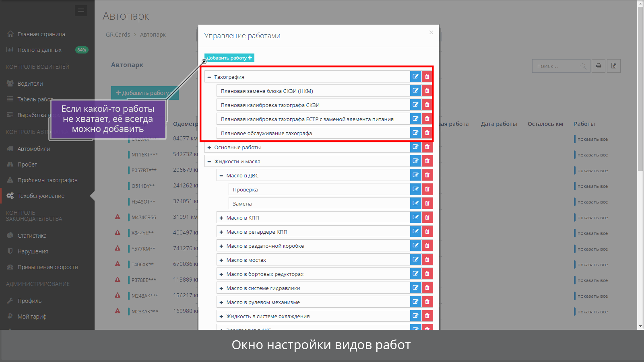Open Превышения скорости sidebar item

47,267
